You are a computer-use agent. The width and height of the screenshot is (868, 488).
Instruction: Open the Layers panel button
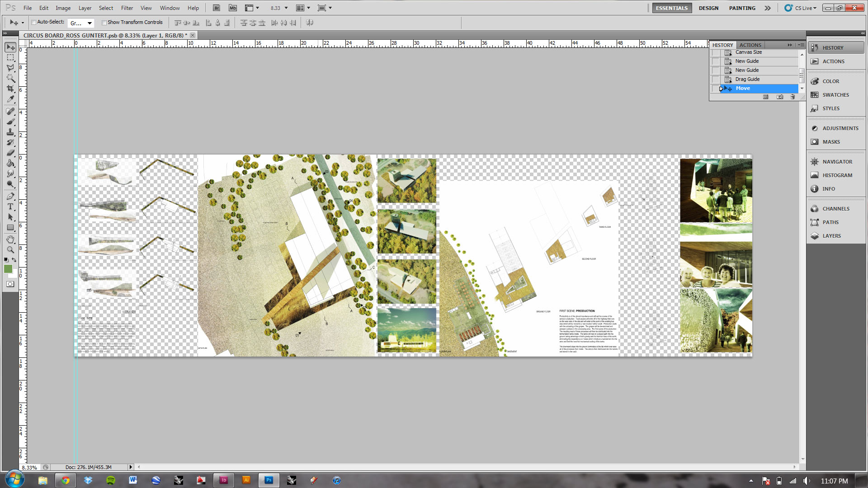click(831, 236)
